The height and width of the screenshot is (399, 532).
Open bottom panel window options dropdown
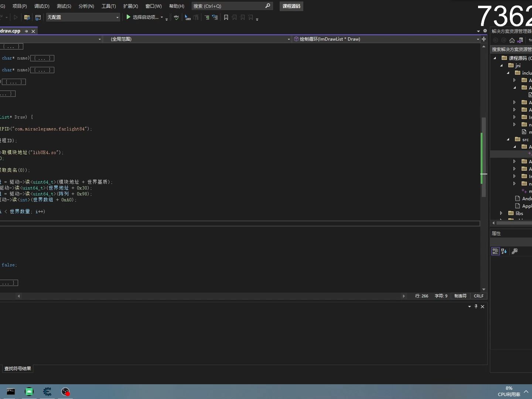click(x=470, y=306)
